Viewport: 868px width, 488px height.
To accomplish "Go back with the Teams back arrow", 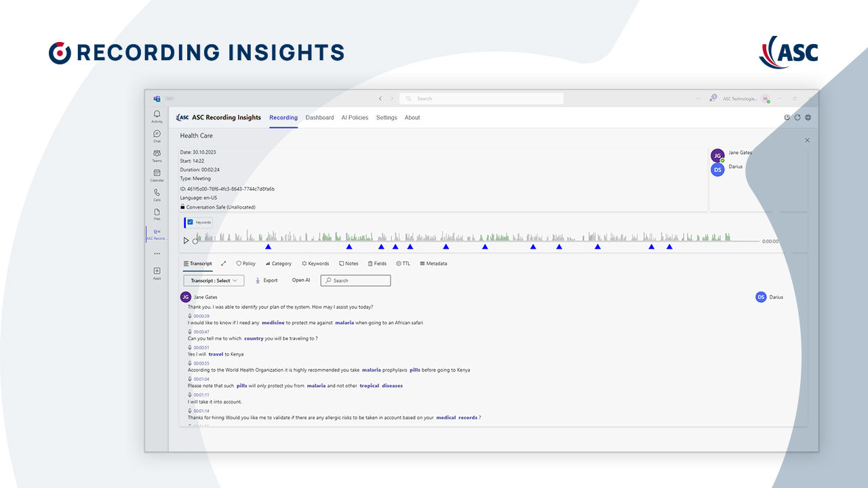I will (x=380, y=99).
